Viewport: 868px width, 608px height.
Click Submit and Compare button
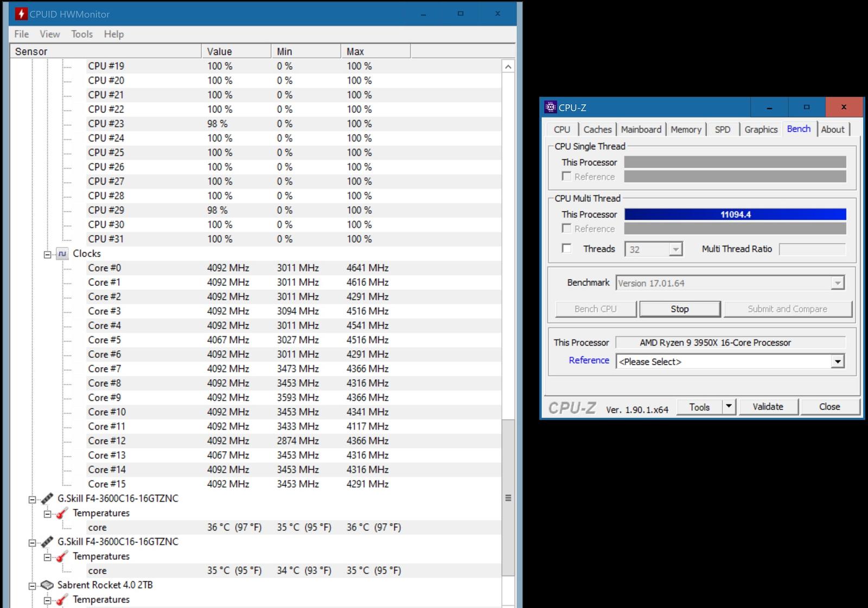point(788,309)
